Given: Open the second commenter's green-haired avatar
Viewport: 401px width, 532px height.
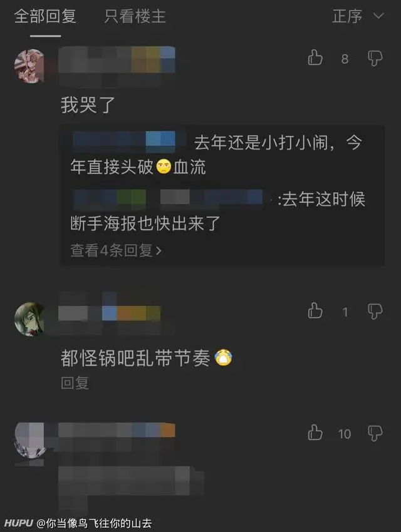Looking at the screenshot, I should [29, 319].
